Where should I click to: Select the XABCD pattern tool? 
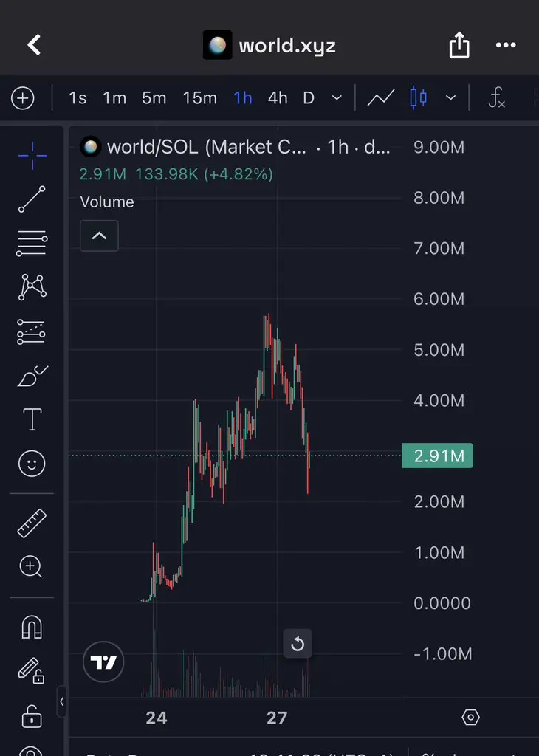[x=32, y=287]
